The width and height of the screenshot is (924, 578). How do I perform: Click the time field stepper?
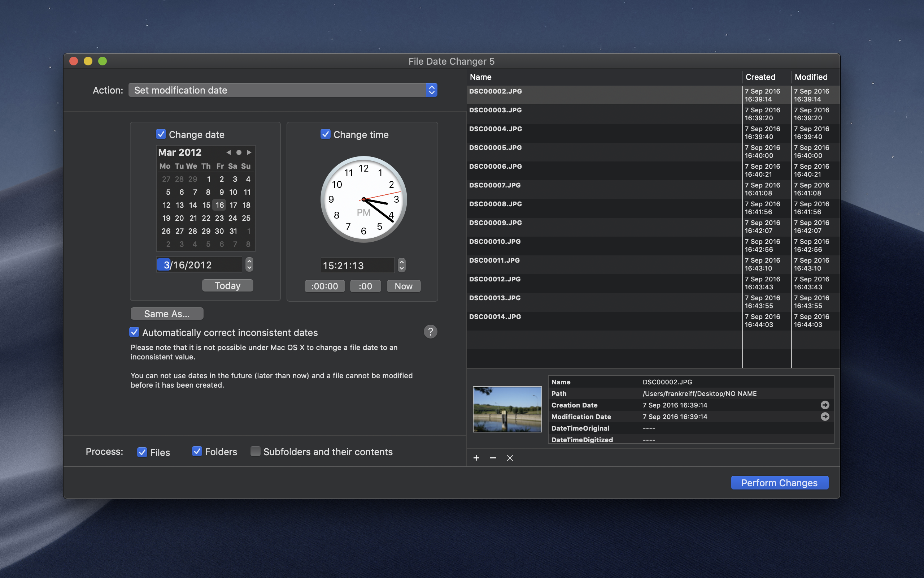402,265
